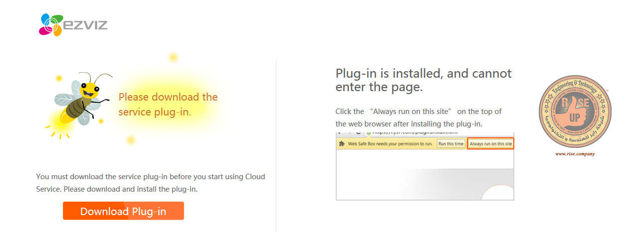Click the orange Download Plug-in button
The height and width of the screenshot is (232, 644).
[x=123, y=211]
